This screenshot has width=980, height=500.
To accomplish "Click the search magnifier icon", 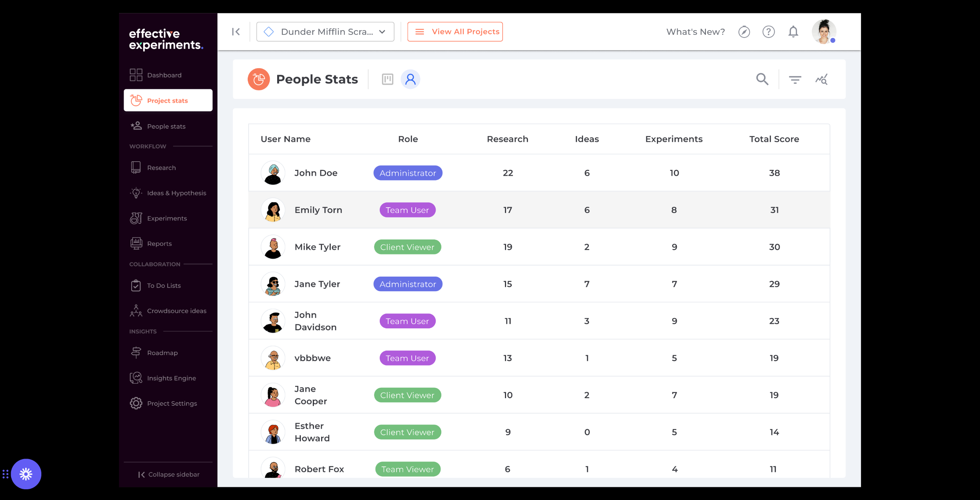I will [762, 79].
